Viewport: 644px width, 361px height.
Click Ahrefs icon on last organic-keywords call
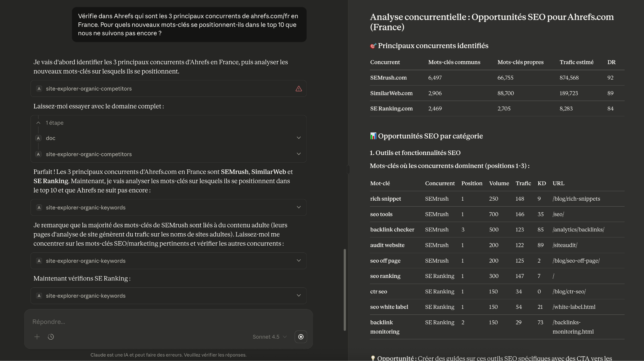39,296
